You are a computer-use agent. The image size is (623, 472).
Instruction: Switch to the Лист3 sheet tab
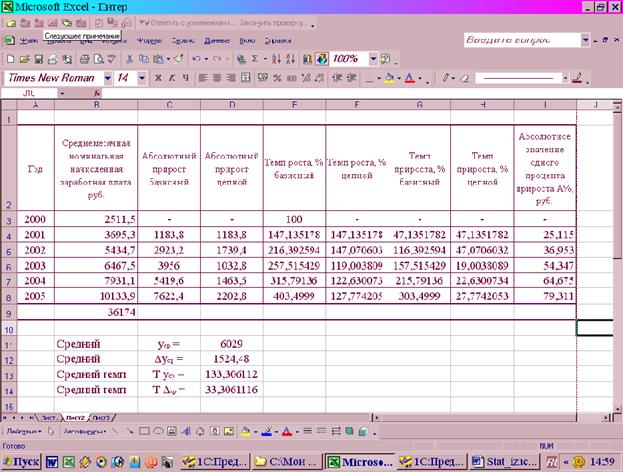click(103, 416)
